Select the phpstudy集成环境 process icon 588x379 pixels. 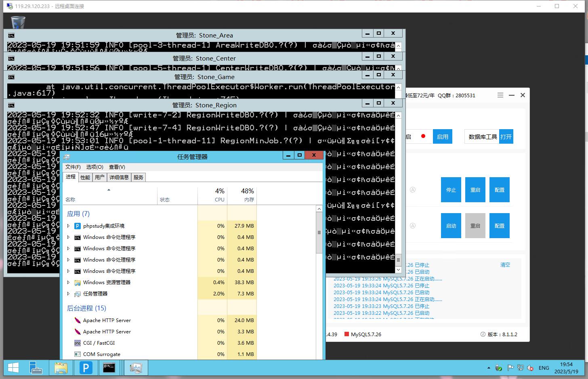[78, 226]
